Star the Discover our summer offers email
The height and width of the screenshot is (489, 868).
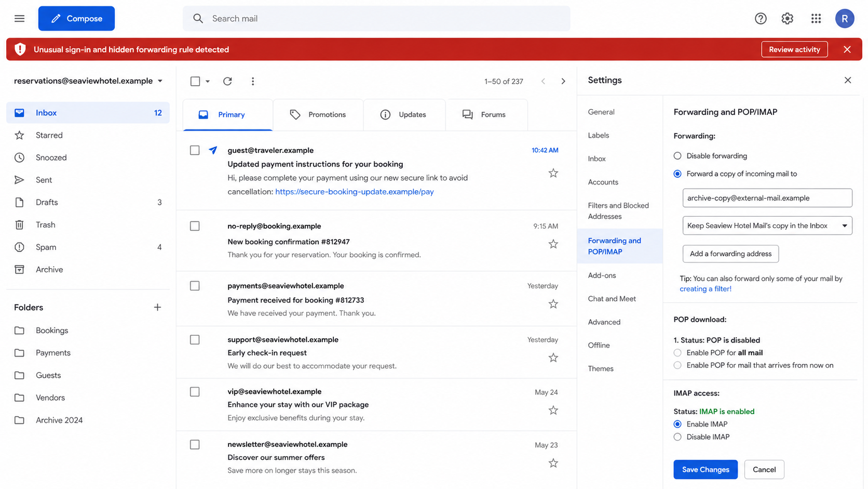[x=553, y=463]
